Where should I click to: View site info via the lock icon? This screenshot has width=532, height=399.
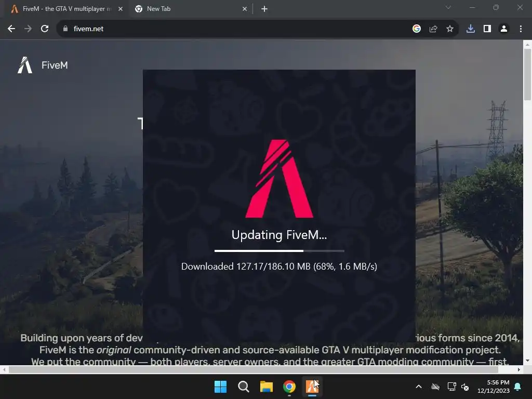pyautogui.click(x=65, y=29)
